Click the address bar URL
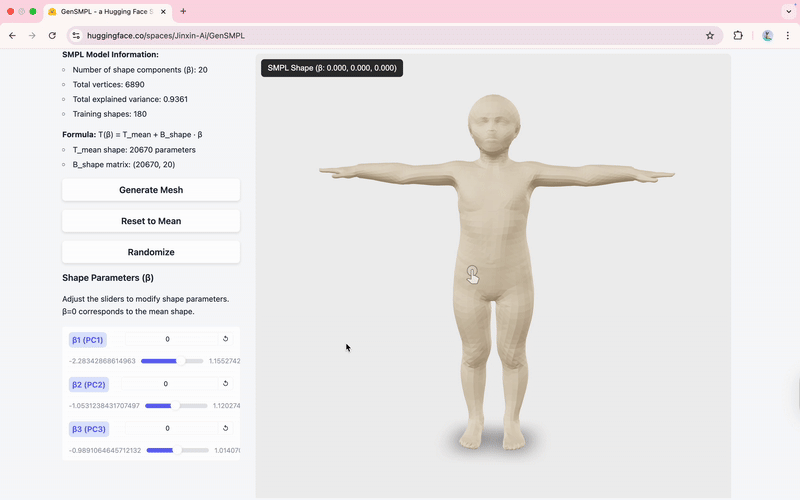The height and width of the screenshot is (500, 800). coord(166,36)
